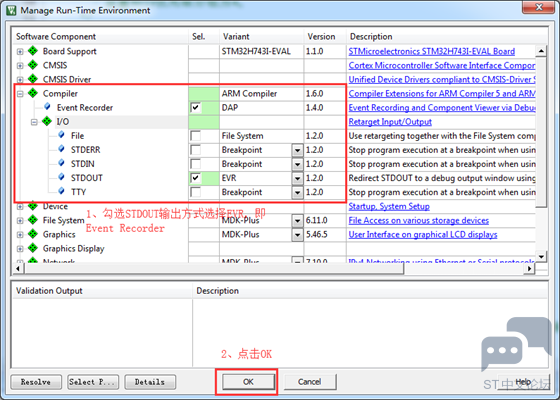Viewport: 560px width, 400px height.
Task: Open the STDERR variant dropdown
Action: [x=297, y=150]
